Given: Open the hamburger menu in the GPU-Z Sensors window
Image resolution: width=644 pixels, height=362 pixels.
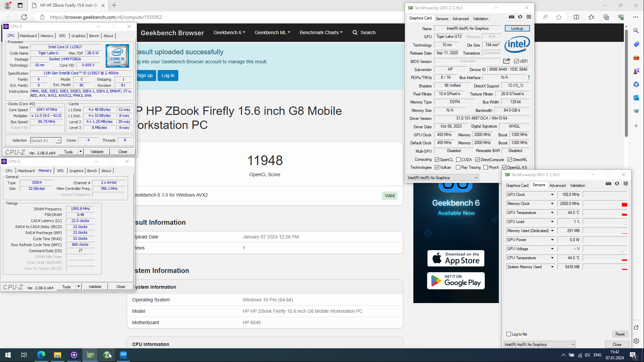Looking at the screenshot, I should click(x=626, y=184).
